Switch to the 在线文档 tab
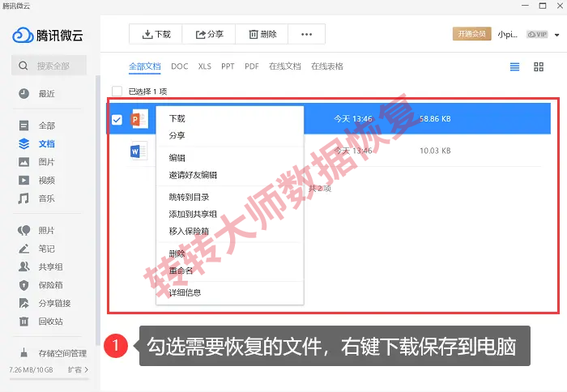This screenshot has height=392, width=567. pos(284,66)
